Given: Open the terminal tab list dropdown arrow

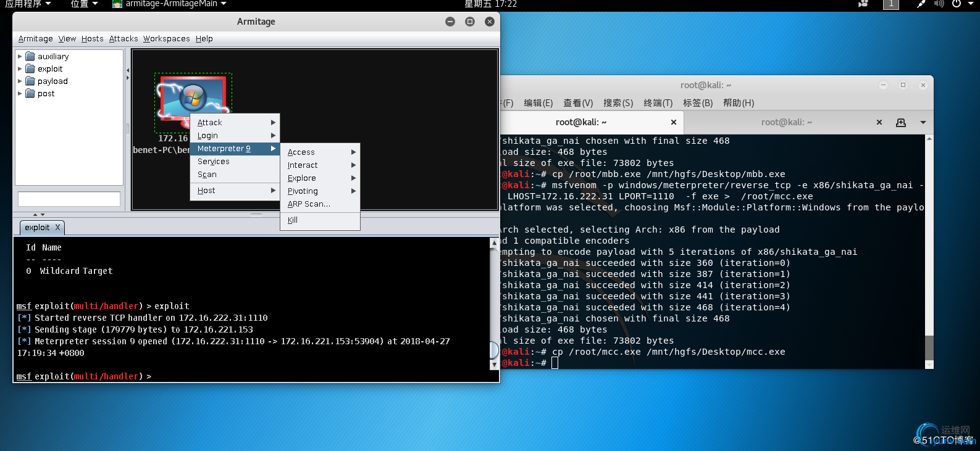Looking at the screenshot, I should point(923,122).
